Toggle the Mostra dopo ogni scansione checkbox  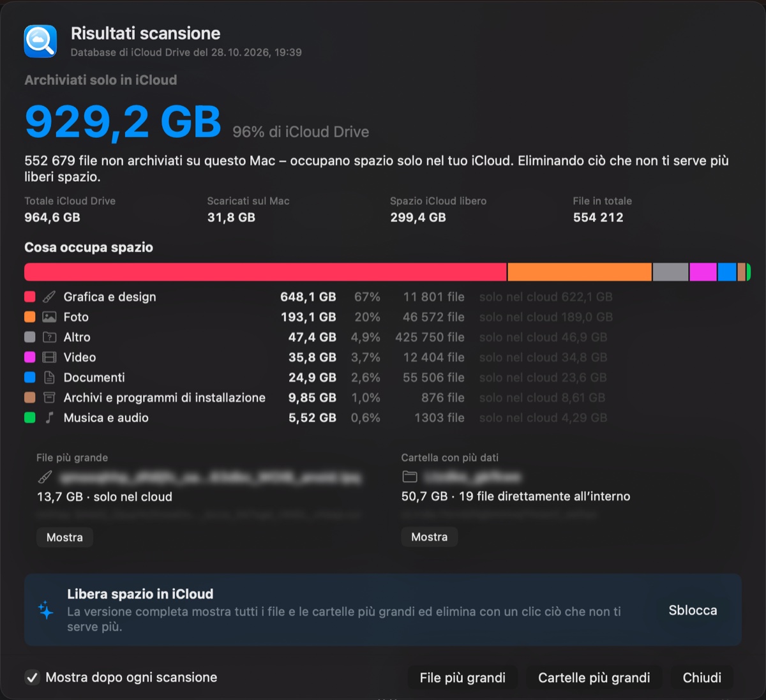click(32, 678)
